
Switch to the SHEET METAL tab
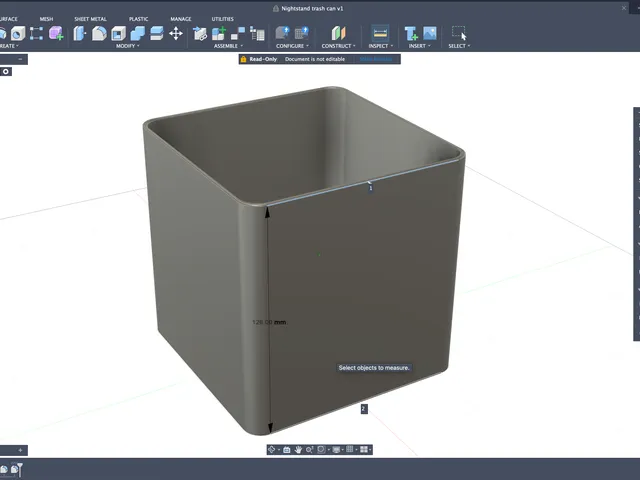(90, 19)
